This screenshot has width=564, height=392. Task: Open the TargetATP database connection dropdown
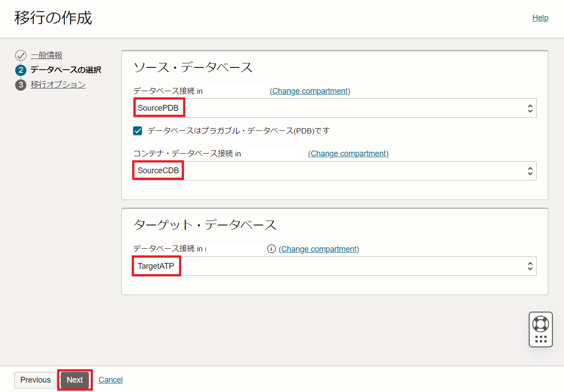[335, 266]
